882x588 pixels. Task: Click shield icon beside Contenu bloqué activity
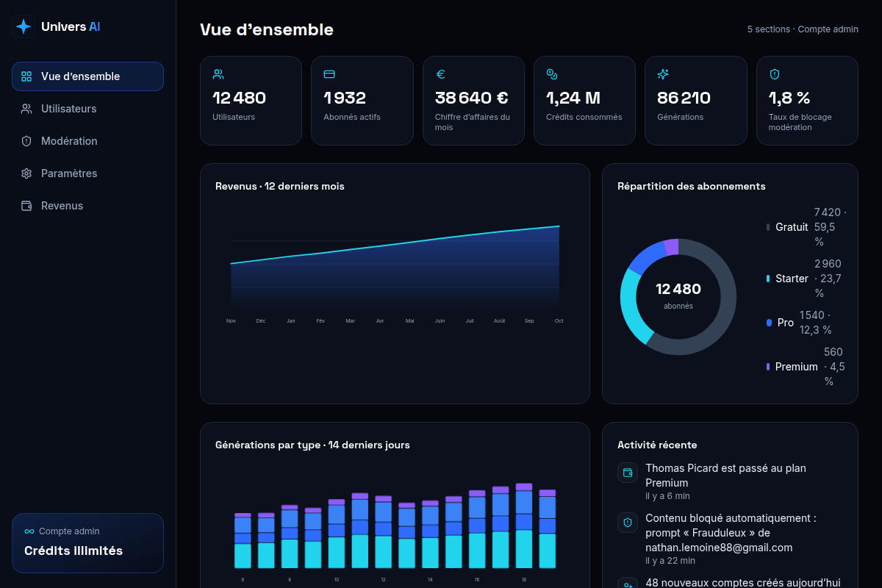pyautogui.click(x=628, y=523)
